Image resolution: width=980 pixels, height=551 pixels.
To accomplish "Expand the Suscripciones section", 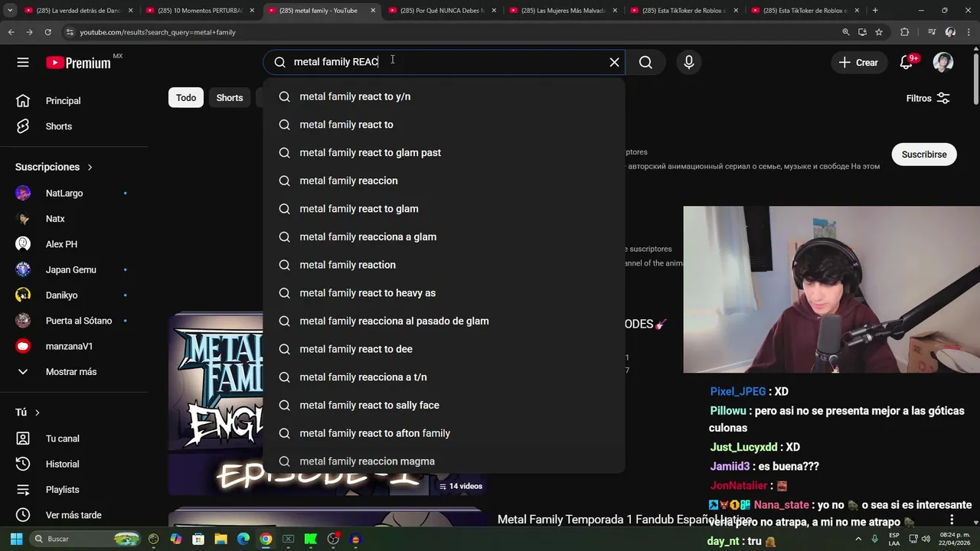I will 54,167.
